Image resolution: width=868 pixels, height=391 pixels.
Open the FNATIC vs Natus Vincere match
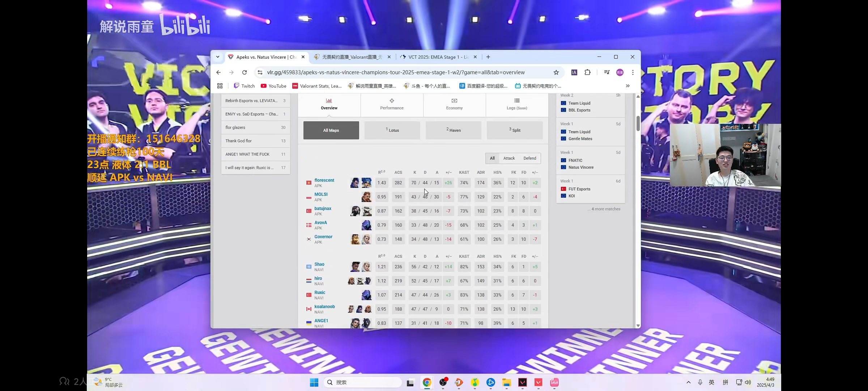click(590, 160)
